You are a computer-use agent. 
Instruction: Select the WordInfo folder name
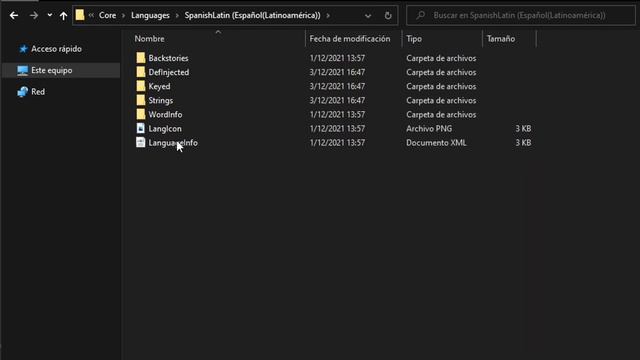[x=165, y=115]
